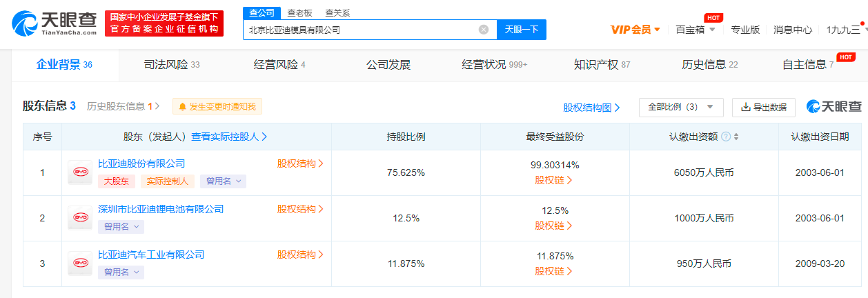Expand the 全部比例 (3) filter dropdown

(x=681, y=107)
